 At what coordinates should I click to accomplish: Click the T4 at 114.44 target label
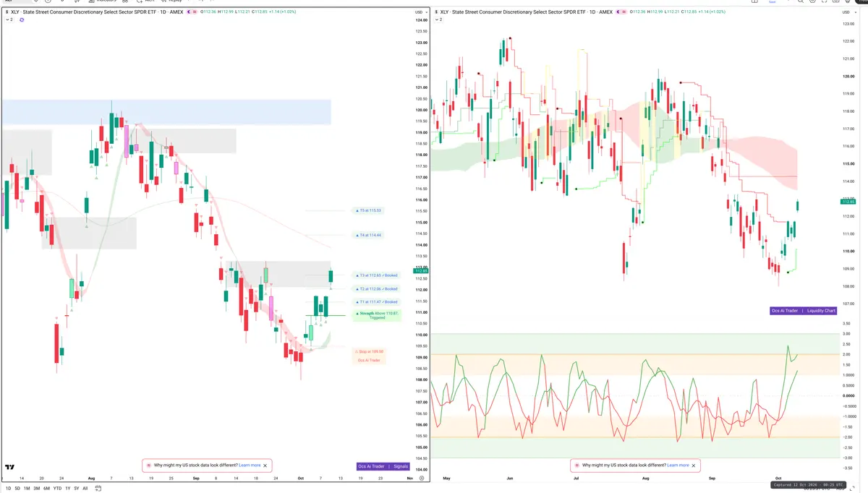point(367,235)
